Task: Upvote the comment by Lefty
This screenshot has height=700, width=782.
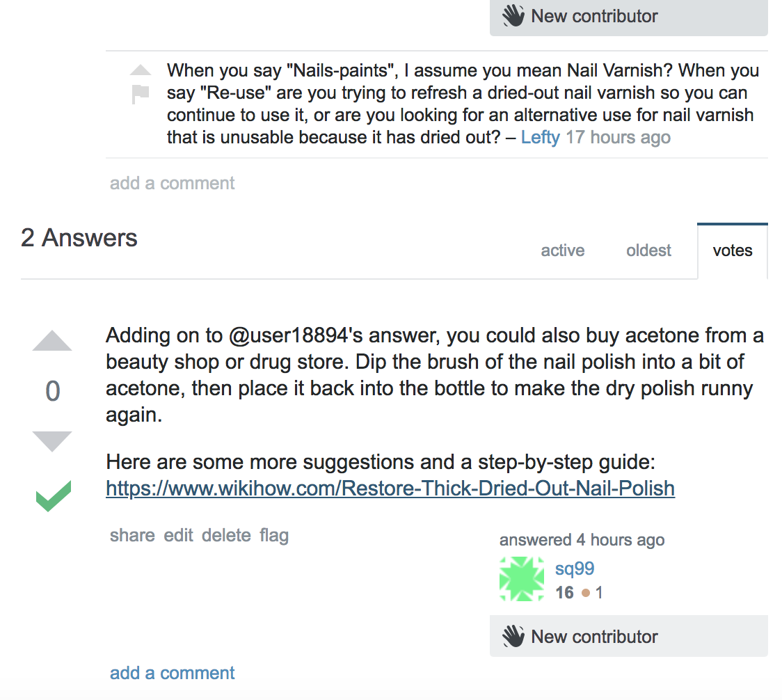Action: (141, 70)
